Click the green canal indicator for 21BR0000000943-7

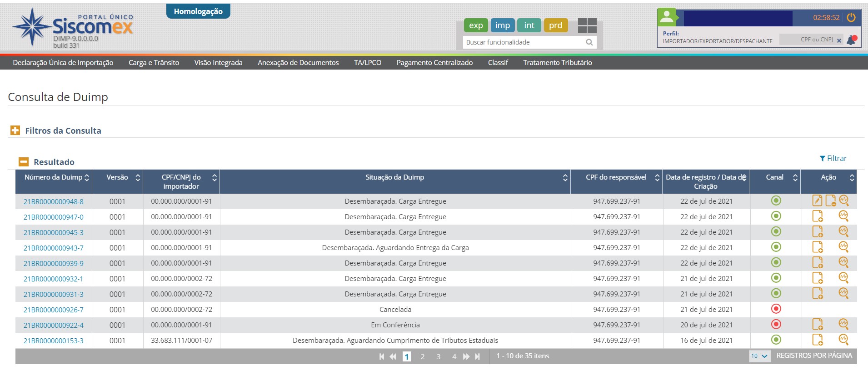pos(776,247)
